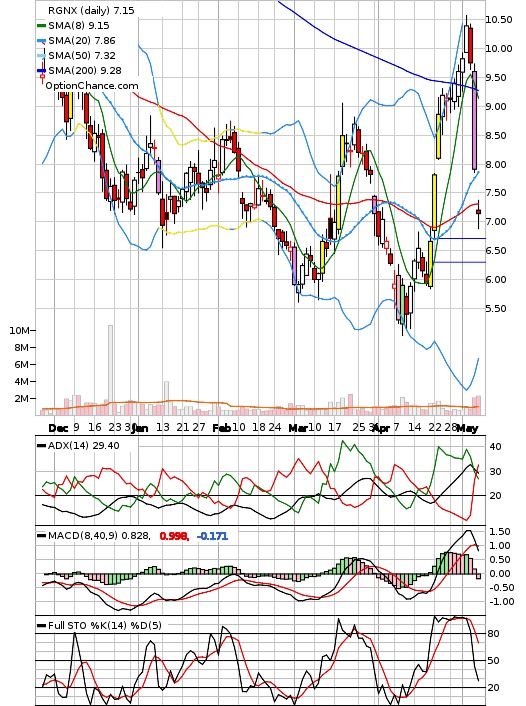Click the 10M volume axis label
The image size is (526, 706).
[19, 330]
